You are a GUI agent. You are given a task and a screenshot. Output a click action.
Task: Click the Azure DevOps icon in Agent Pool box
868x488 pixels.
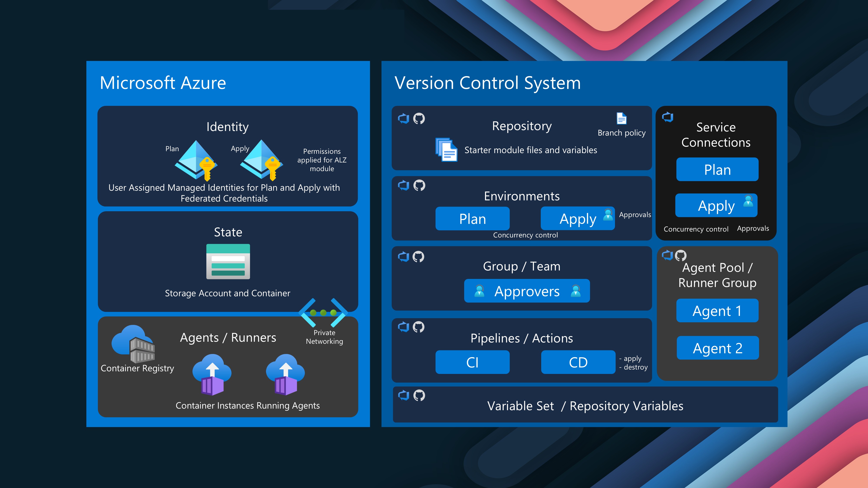[667, 255]
